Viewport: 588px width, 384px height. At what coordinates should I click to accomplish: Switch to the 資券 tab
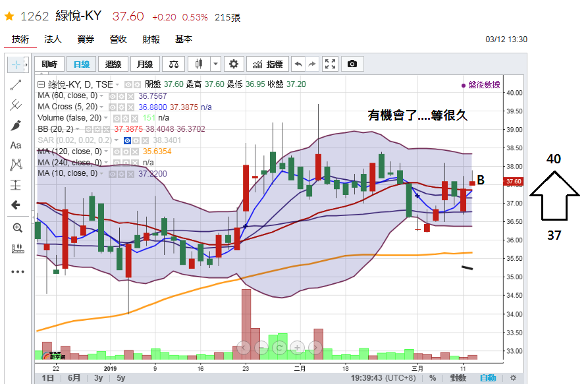coord(86,39)
